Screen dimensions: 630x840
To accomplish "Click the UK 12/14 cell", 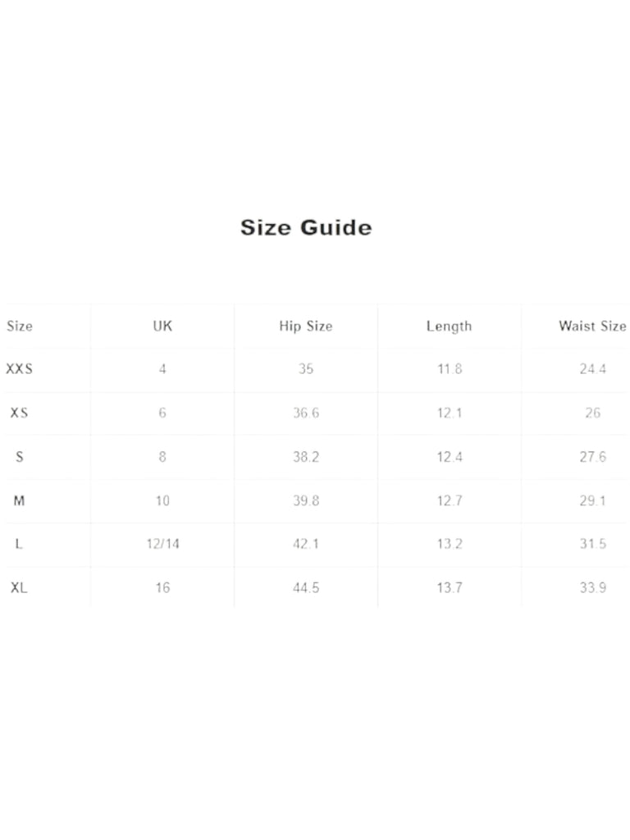I will coord(163,544).
